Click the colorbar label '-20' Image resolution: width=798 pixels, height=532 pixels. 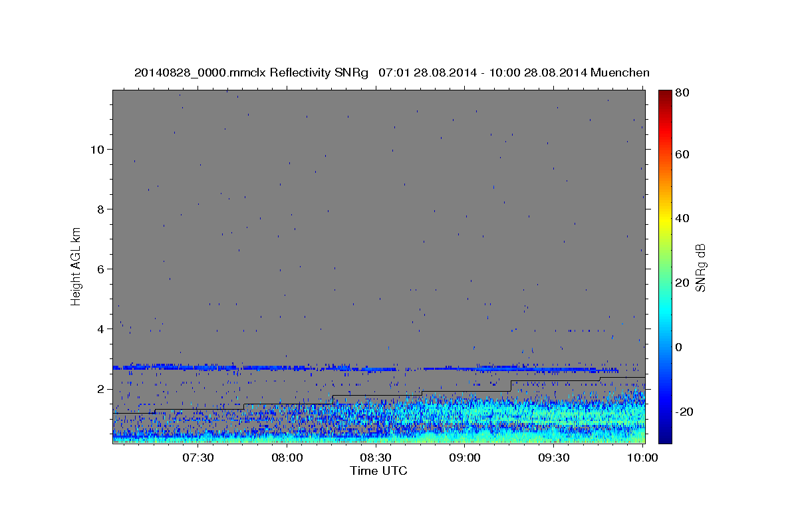pos(685,412)
